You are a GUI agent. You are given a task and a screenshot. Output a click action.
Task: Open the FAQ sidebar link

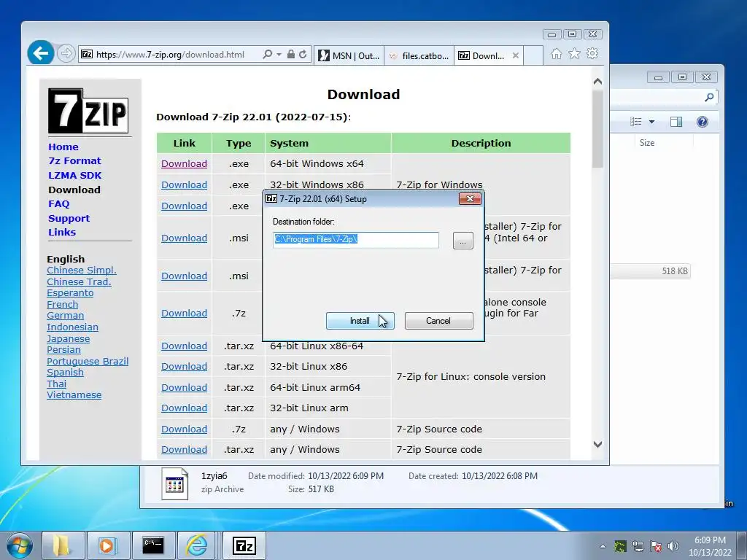58,204
